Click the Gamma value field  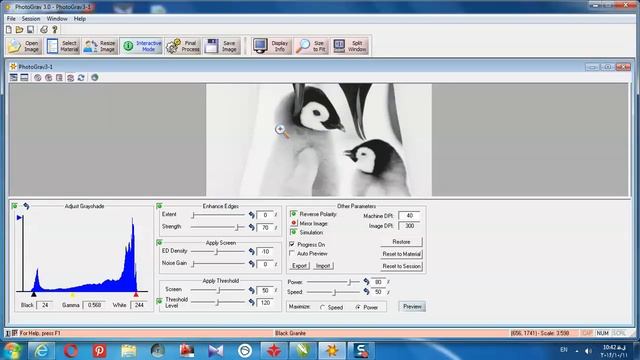94,305
